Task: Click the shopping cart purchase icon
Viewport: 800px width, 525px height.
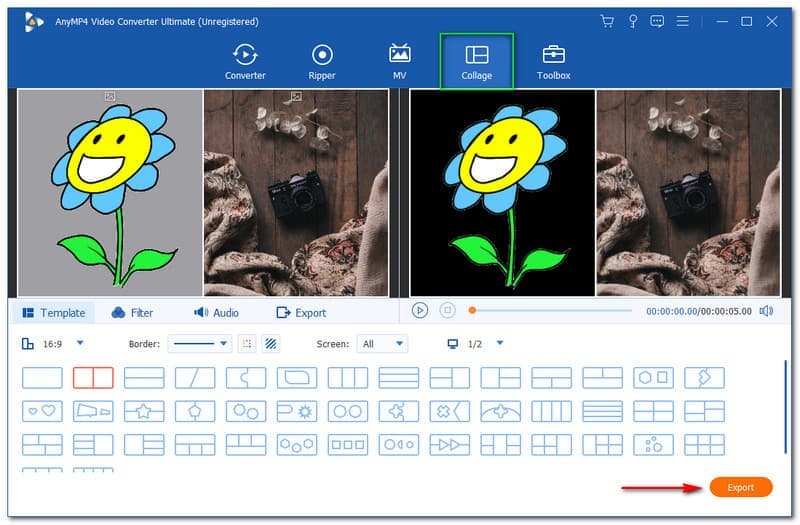Action: tap(606, 21)
